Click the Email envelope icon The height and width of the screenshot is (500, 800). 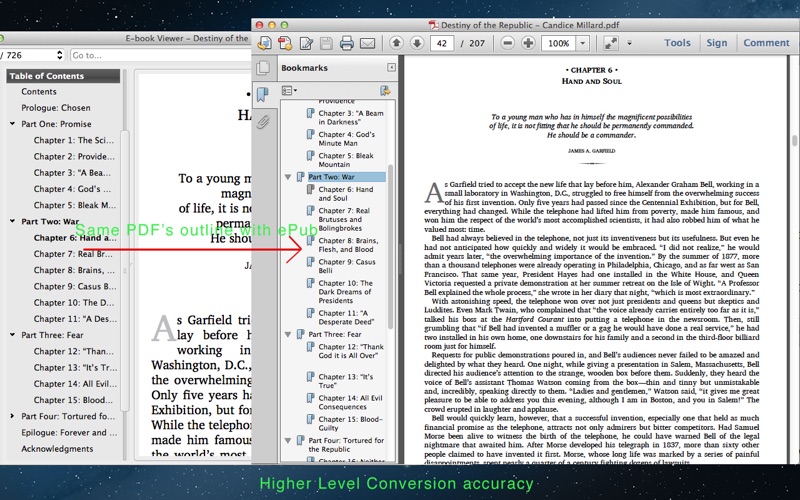367,43
